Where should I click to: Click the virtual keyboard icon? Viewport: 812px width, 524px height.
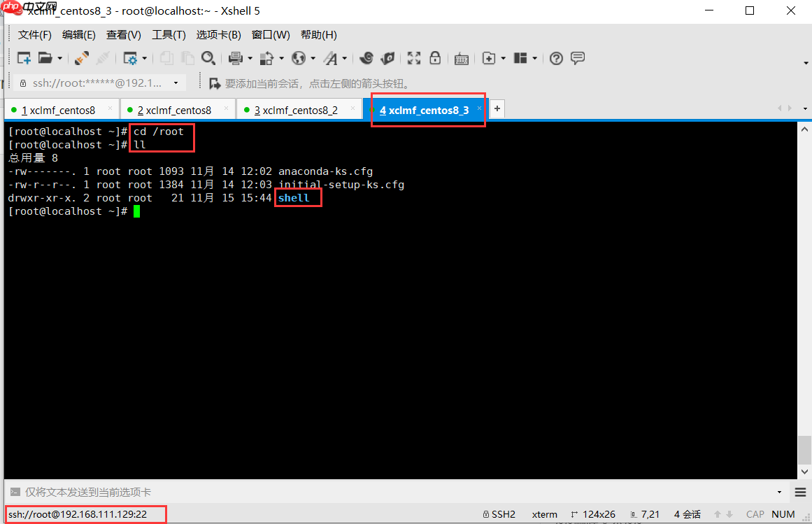[462, 59]
